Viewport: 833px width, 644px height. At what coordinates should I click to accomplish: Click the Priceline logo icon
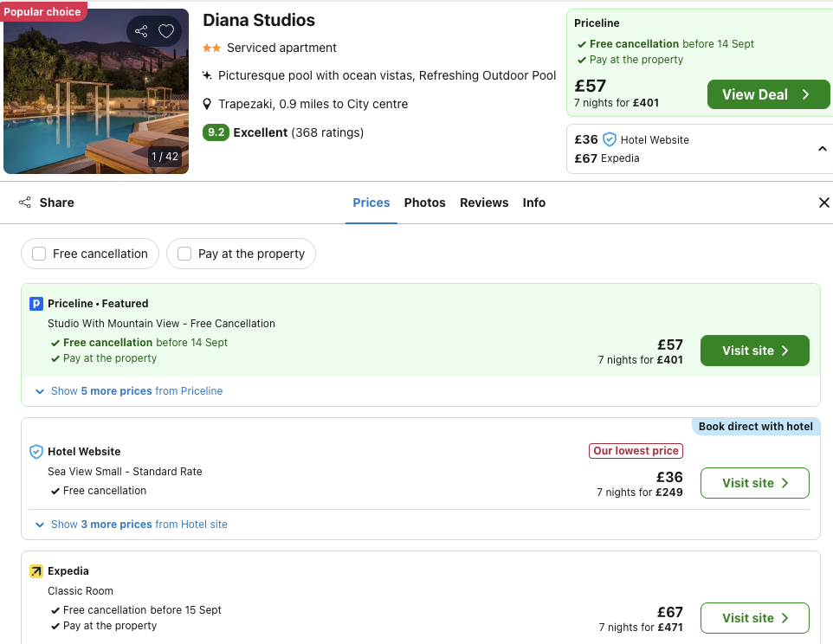(x=36, y=304)
